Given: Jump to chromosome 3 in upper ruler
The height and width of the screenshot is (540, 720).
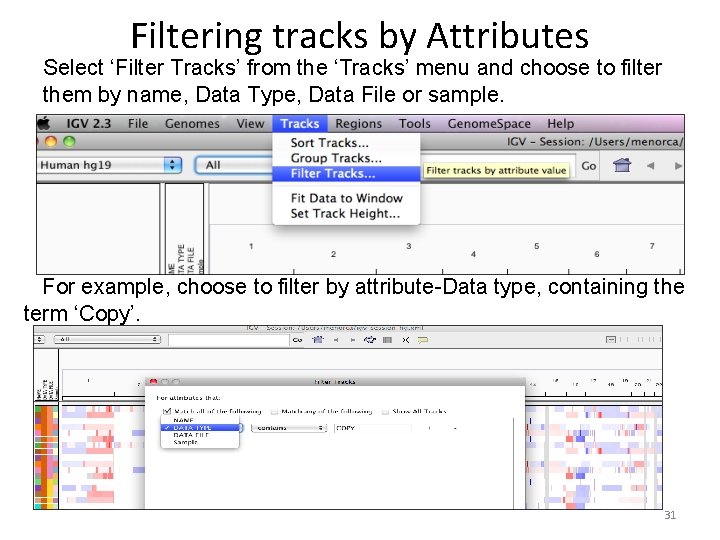Looking at the screenshot, I should (408, 246).
